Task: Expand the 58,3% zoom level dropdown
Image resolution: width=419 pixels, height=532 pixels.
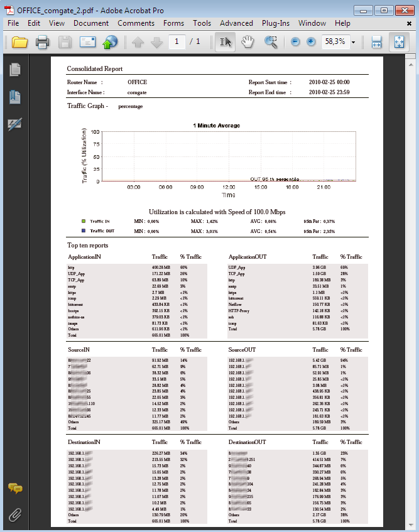Action: coord(353,42)
